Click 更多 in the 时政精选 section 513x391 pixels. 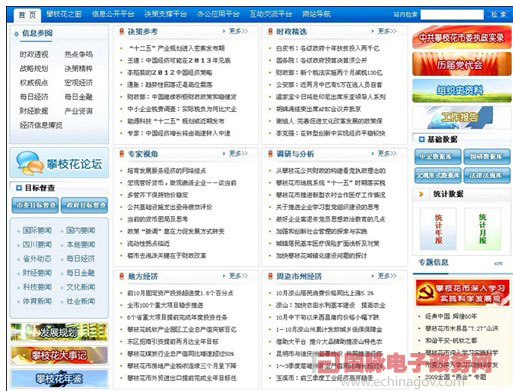point(387,31)
